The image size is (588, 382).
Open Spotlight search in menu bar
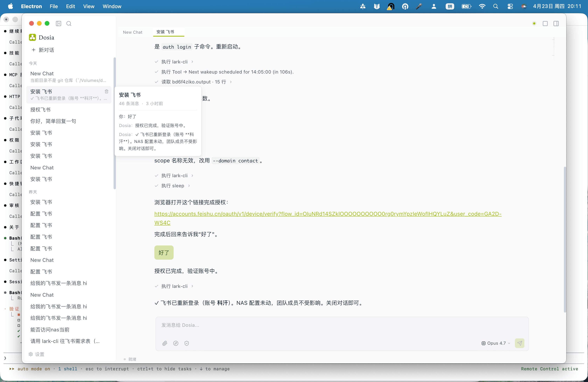[x=496, y=6]
